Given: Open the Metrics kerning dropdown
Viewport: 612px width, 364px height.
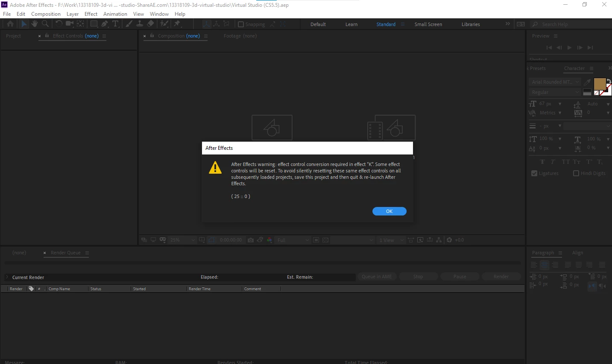Looking at the screenshot, I should 550,113.
